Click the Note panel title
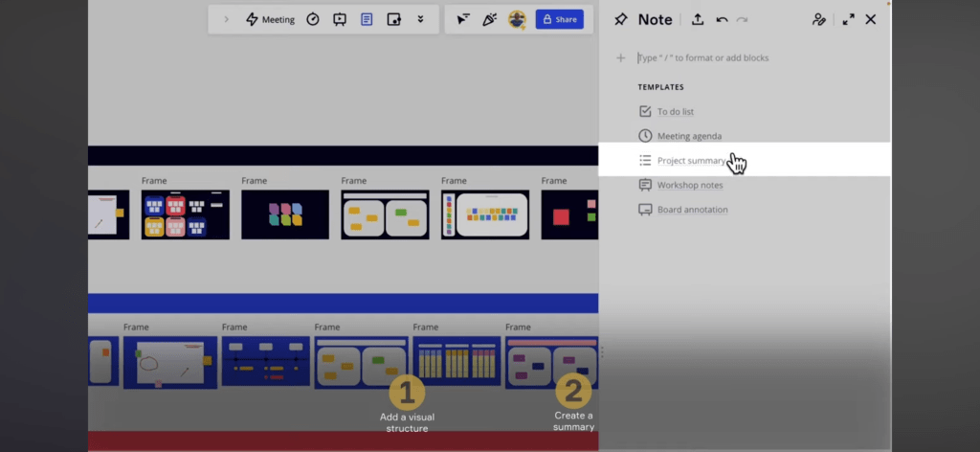This screenshot has height=452, width=980. pyautogui.click(x=655, y=19)
